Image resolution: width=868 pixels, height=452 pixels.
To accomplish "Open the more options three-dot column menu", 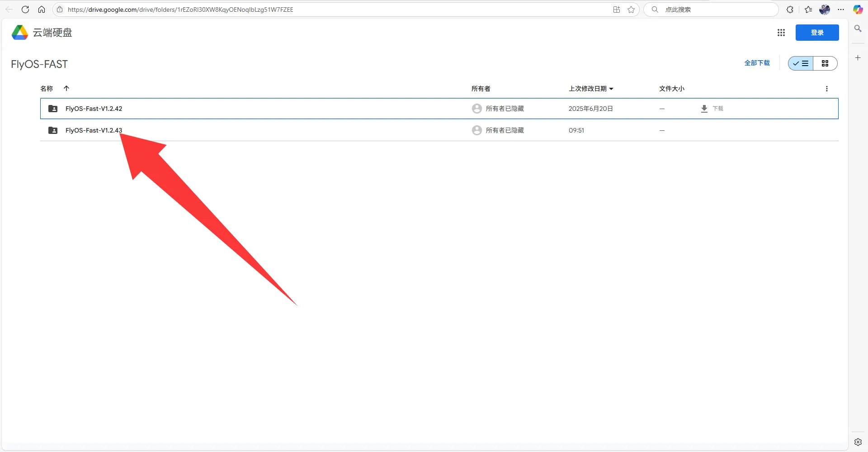I will click(x=826, y=89).
